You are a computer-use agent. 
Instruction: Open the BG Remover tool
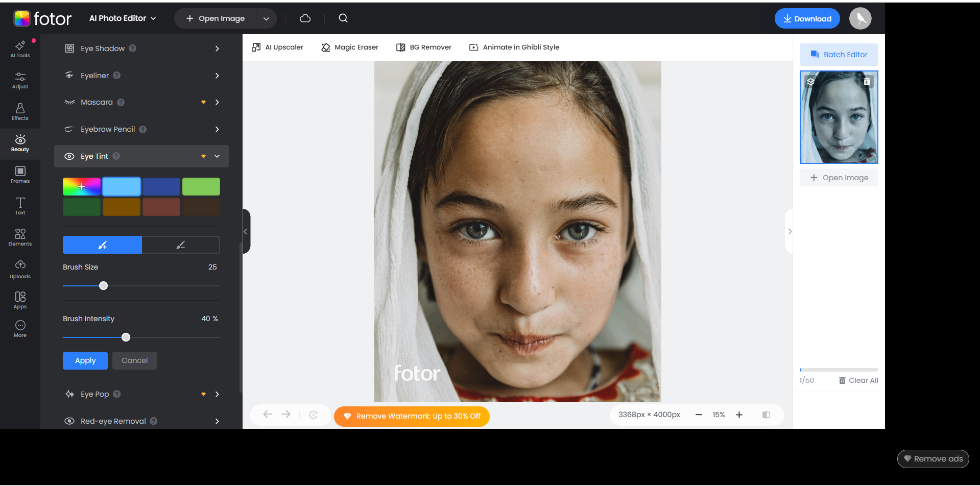(x=424, y=47)
